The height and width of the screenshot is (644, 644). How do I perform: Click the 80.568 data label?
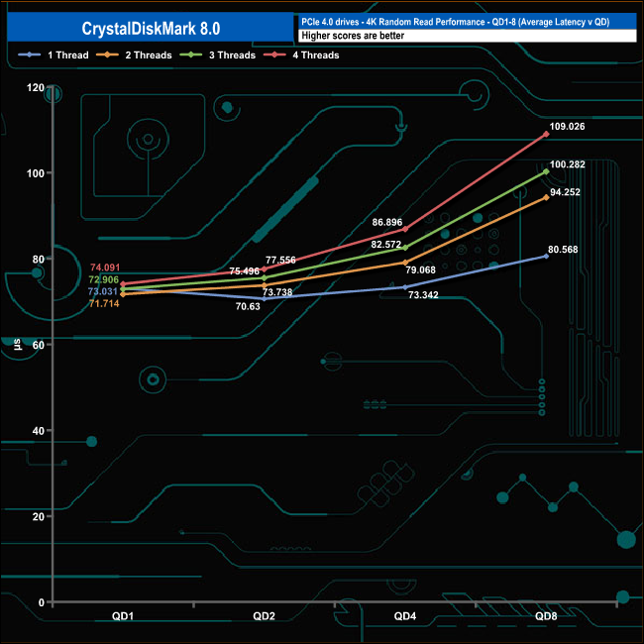pos(563,250)
